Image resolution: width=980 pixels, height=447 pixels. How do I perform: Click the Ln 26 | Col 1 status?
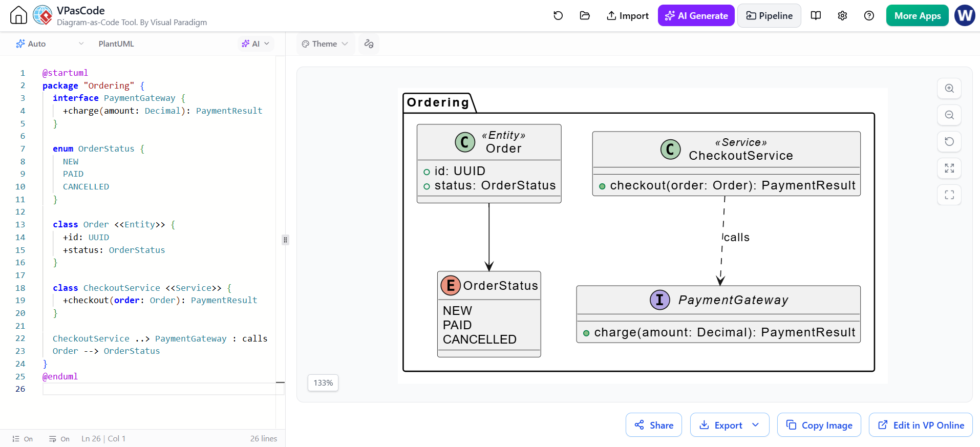coord(103,439)
